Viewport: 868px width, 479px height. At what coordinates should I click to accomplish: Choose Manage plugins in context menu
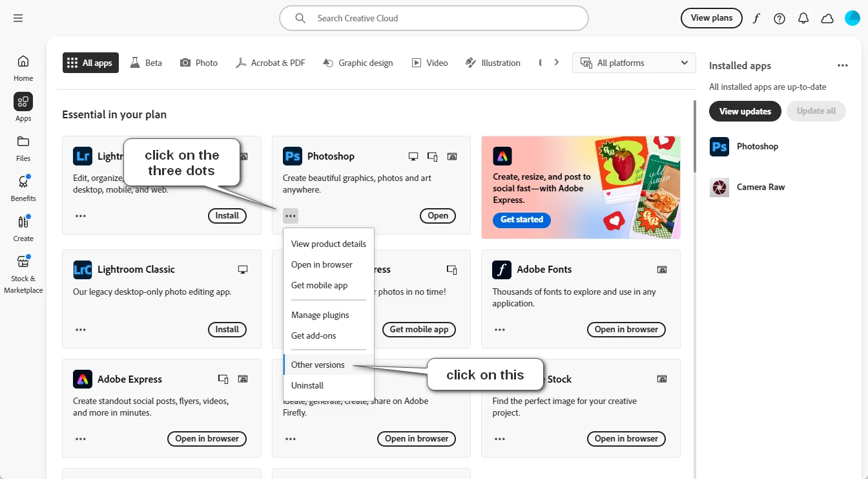pos(329,315)
